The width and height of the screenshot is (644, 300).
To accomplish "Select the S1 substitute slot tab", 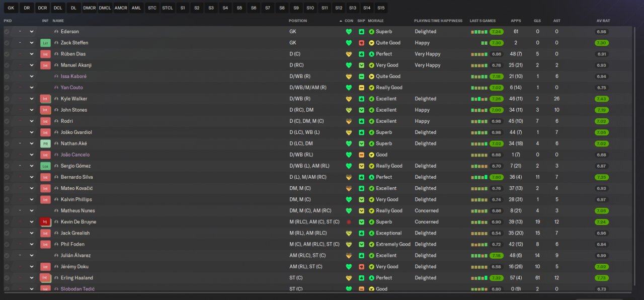I will tap(183, 8).
